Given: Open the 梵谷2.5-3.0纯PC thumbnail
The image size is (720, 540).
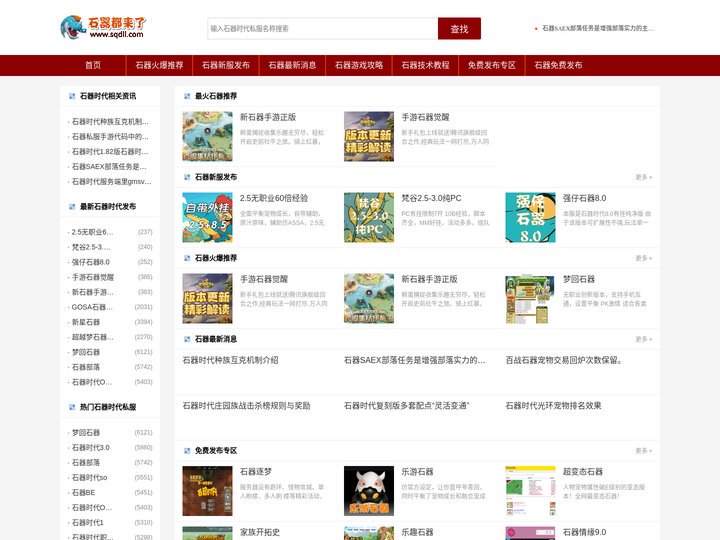Looking at the screenshot, I should click(x=369, y=217).
